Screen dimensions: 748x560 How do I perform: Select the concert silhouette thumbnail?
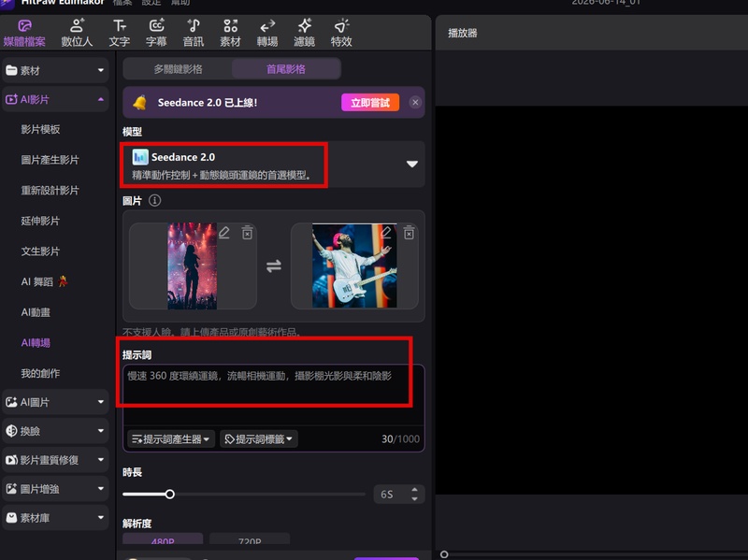point(193,266)
